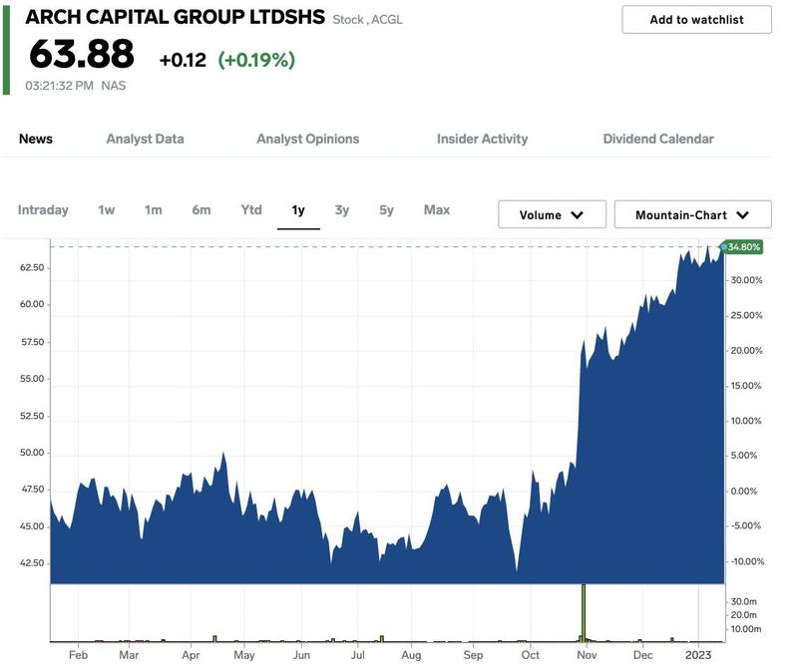Select the Max chart range

(437, 210)
